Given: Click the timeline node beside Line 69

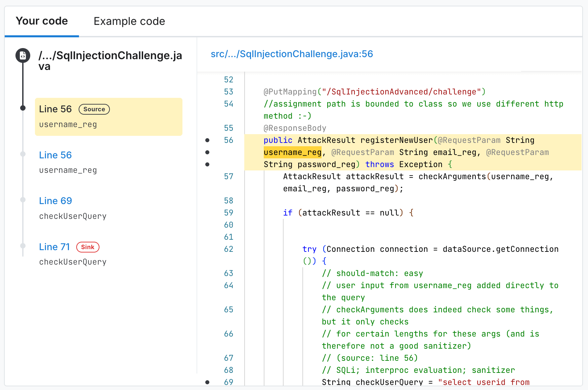Looking at the screenshot, I should click(x=23, y=200).
